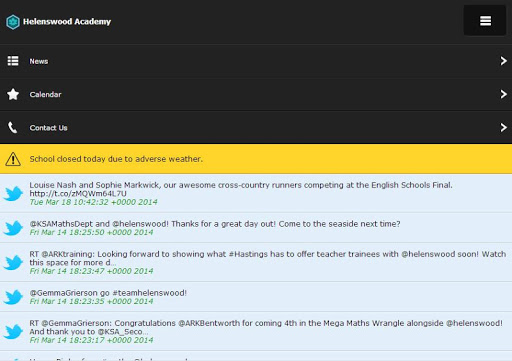
Task: Click the News list icon
Action: (13, 61)
